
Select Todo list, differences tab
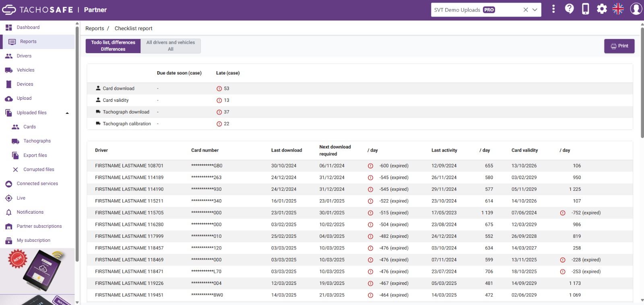113,46
